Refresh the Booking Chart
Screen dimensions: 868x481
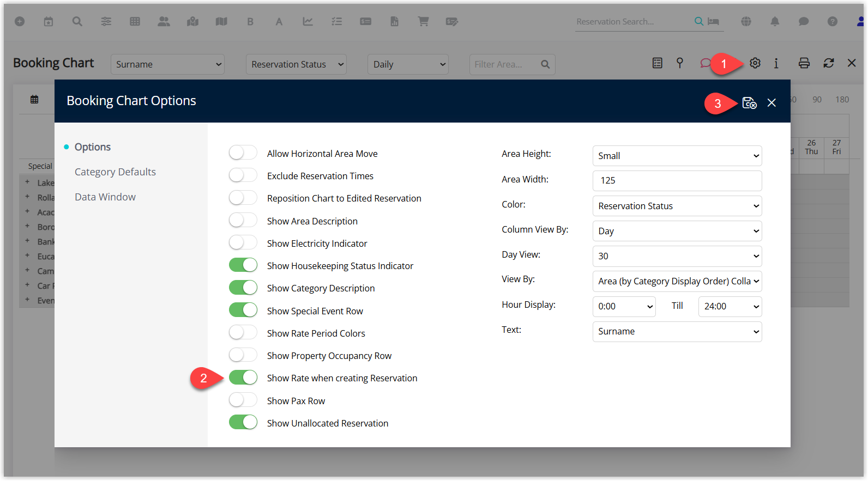pyautogui.click(x=829, y=63)
